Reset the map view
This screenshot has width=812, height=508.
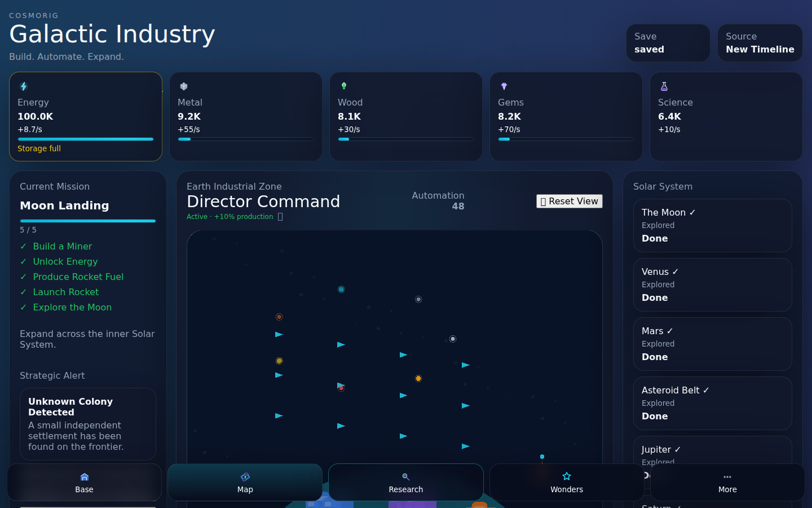tap(570, 202)
